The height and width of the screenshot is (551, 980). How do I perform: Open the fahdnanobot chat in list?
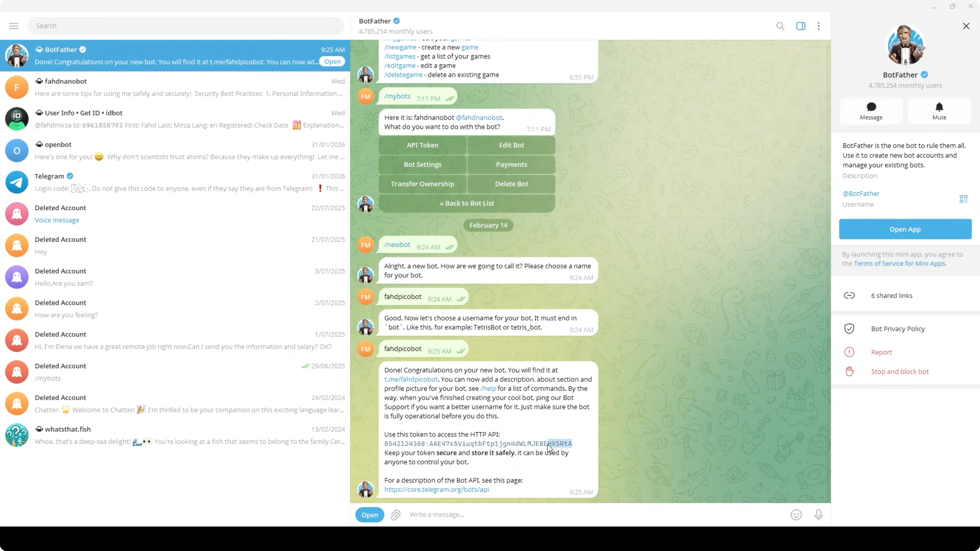(x=175, y=87)
